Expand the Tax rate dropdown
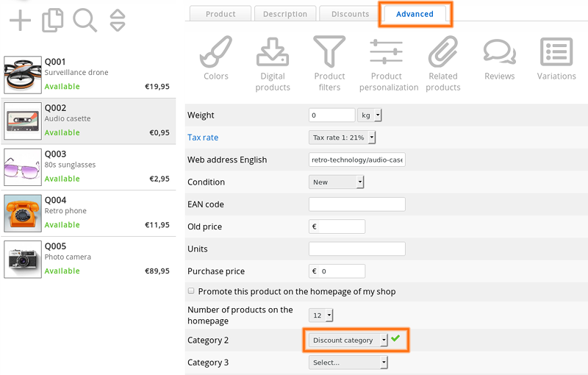588x375 pixels. click(x=342, y=137)
